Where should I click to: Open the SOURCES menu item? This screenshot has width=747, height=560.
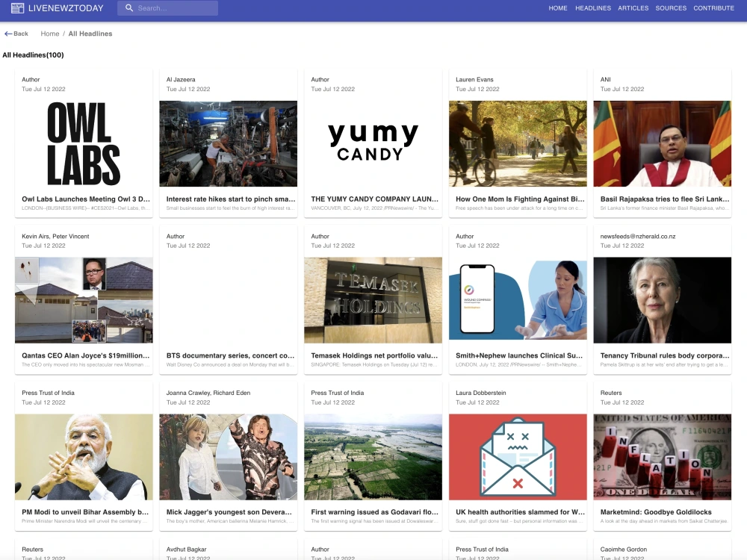pyautogui.click(x=671, y=8)
